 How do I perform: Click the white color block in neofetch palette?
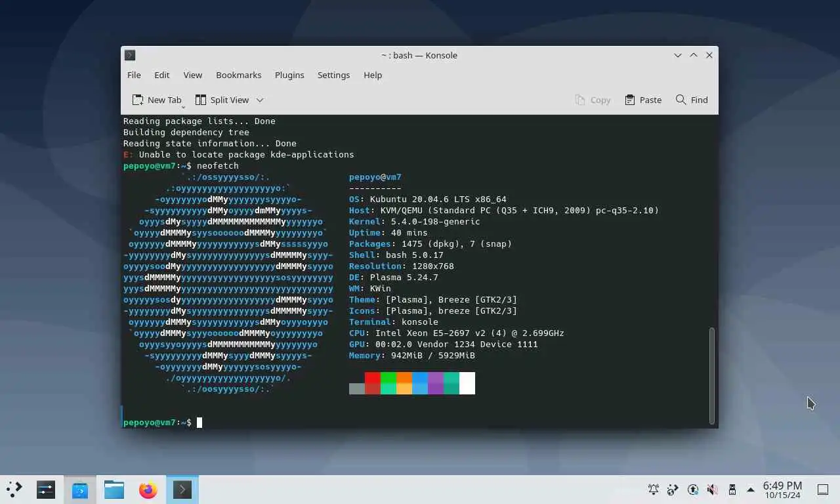tap(467, 383)
